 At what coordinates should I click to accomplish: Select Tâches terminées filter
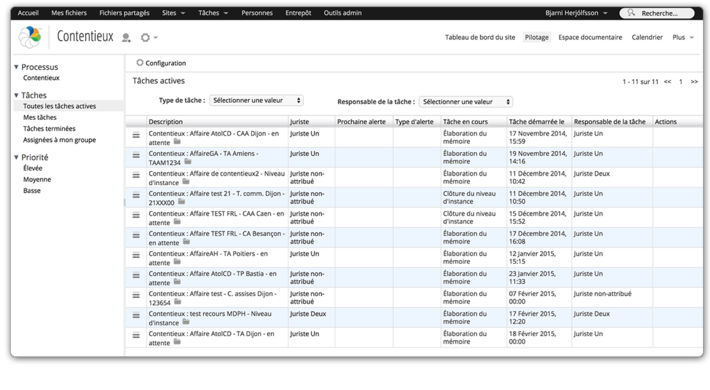(x=49, y=129)
